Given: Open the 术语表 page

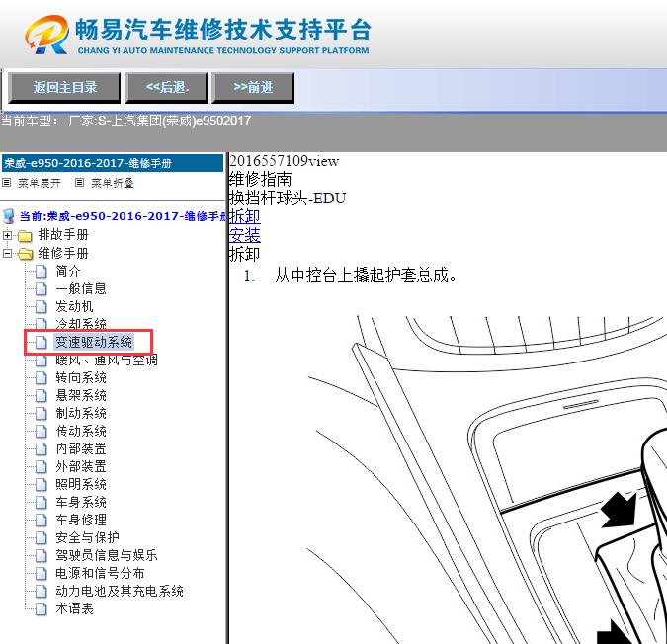Looking at the screenshot, I should pos(74,608).
